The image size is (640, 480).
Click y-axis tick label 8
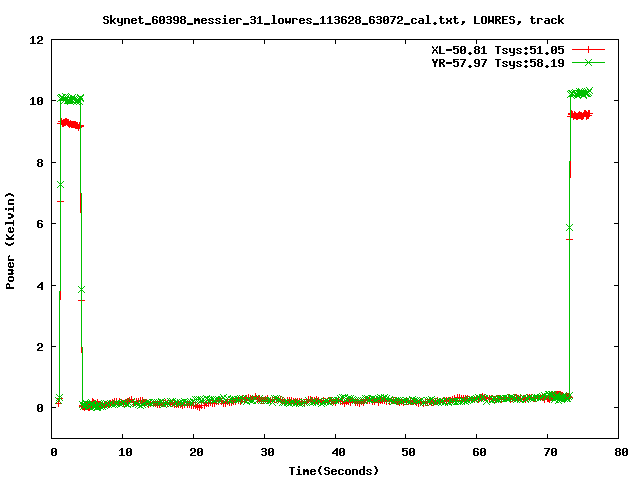click(40, 163)
